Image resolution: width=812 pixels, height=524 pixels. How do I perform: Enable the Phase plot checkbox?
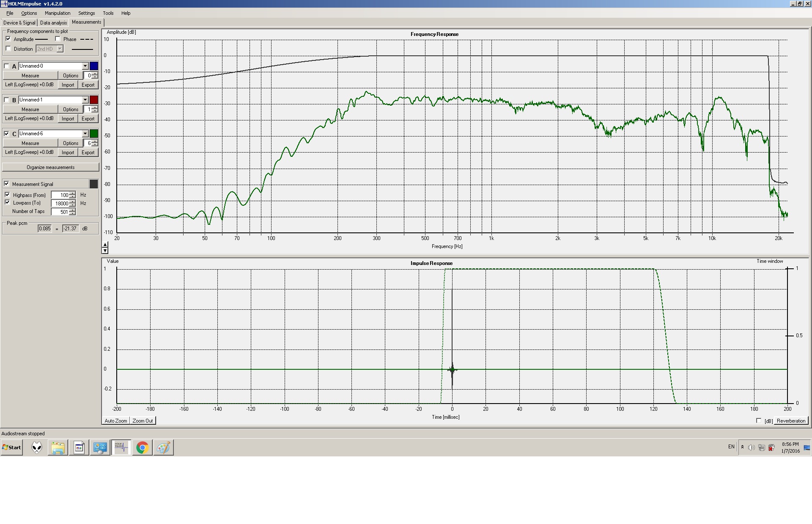(x=58, y=39)
